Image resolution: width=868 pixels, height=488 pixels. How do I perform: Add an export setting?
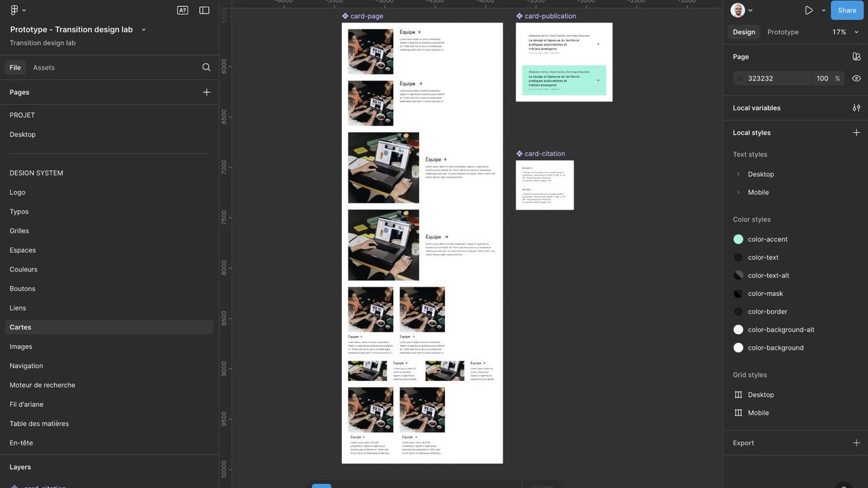pos(856,443)
